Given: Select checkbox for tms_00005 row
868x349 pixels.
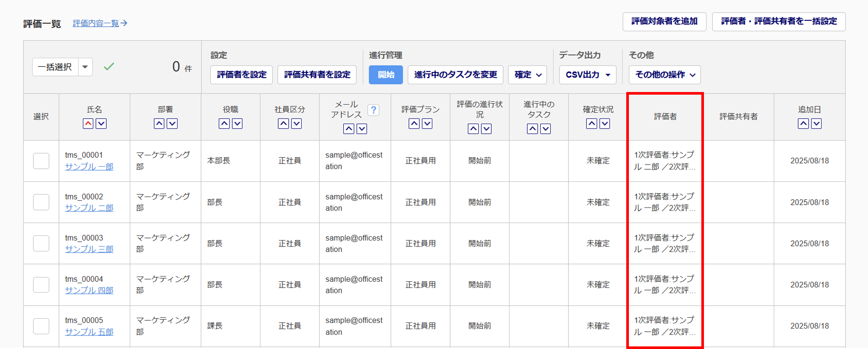Looking at the screenshot, I should [x=41, y=326].
